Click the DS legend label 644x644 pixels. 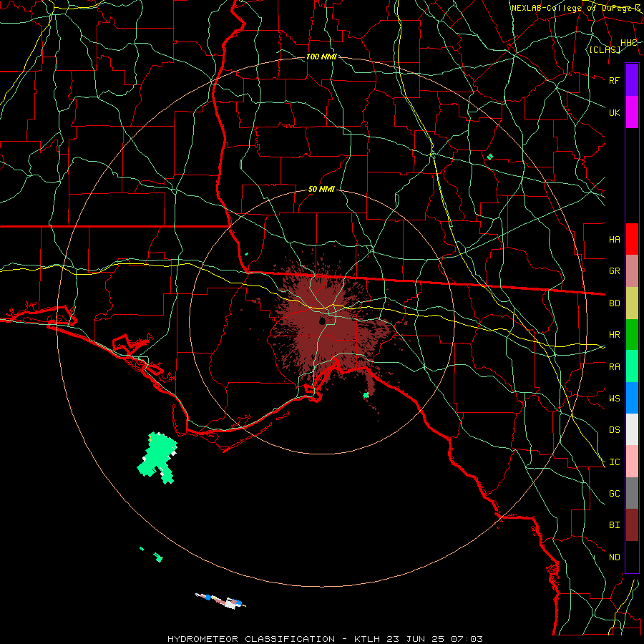tap(614, 430)
